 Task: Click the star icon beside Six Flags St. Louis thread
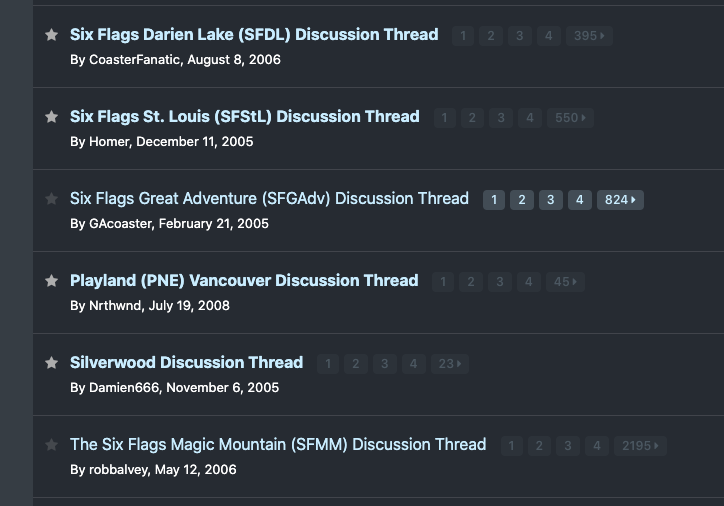(52, 117)
